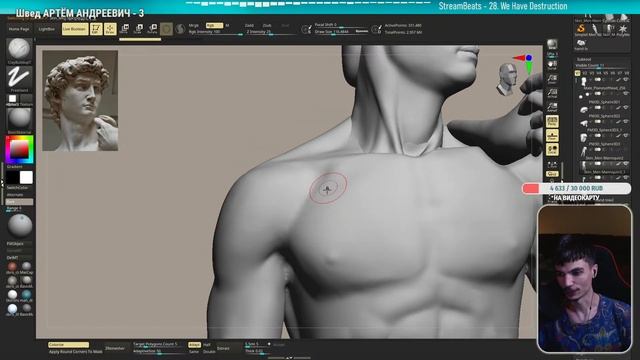
Task: Select the white main color swatch
Action: [26, 178]
